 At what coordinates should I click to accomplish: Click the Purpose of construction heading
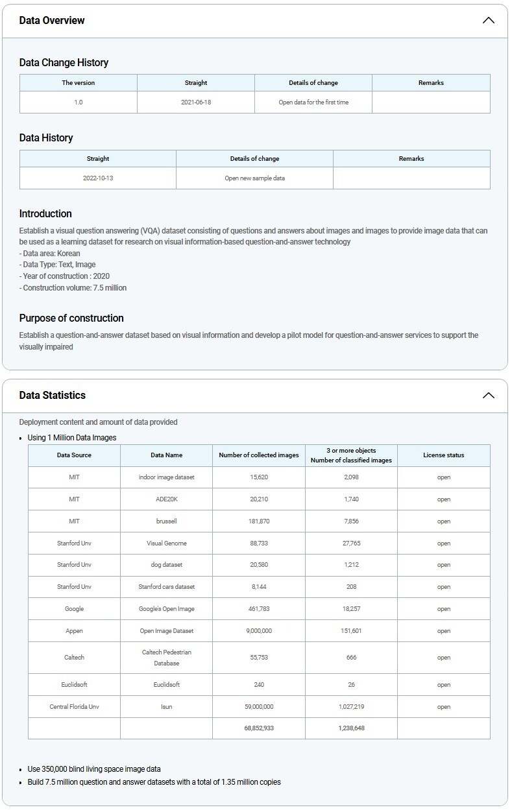pos(71,318)
